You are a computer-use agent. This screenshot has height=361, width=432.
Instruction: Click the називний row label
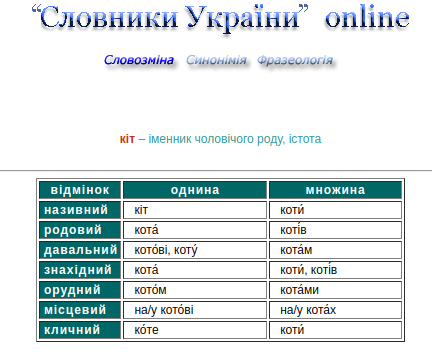[x=80, y=210]
